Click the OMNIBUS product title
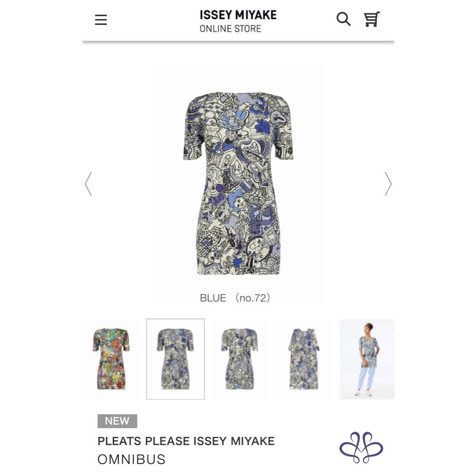The image size is (476, 476). [131, 459]
